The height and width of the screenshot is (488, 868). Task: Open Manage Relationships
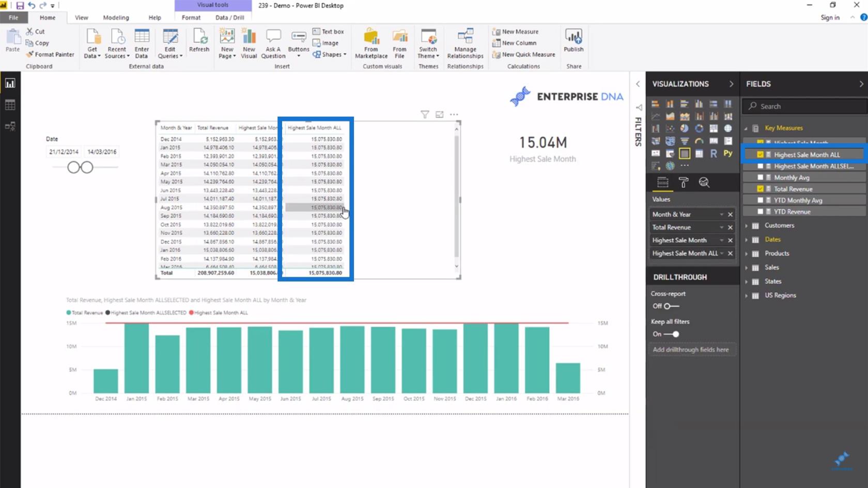pos(466,44)
